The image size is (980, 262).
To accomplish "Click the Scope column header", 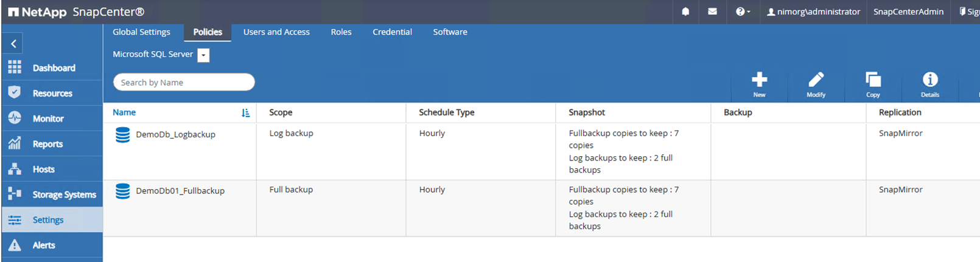I will (x=281, y=112).
